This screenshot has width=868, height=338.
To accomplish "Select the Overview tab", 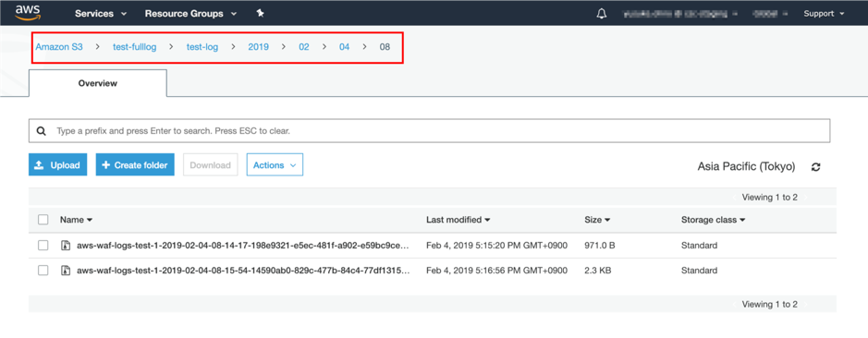I will (x=97, y=83).
